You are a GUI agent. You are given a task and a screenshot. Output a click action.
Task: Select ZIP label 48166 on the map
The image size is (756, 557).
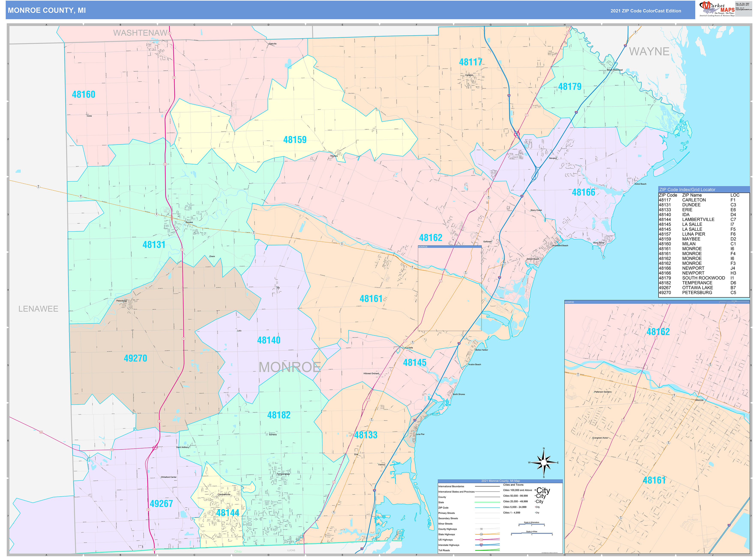[x=583, y=192]
